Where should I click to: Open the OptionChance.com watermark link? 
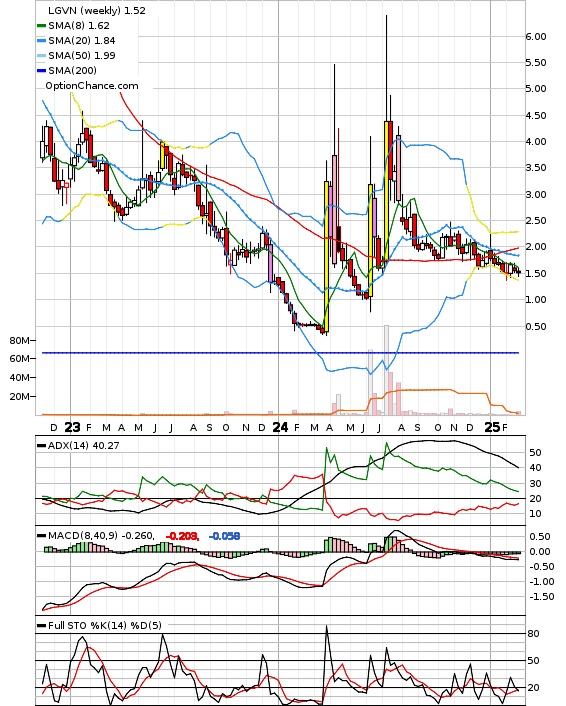[x=91, y=86]
